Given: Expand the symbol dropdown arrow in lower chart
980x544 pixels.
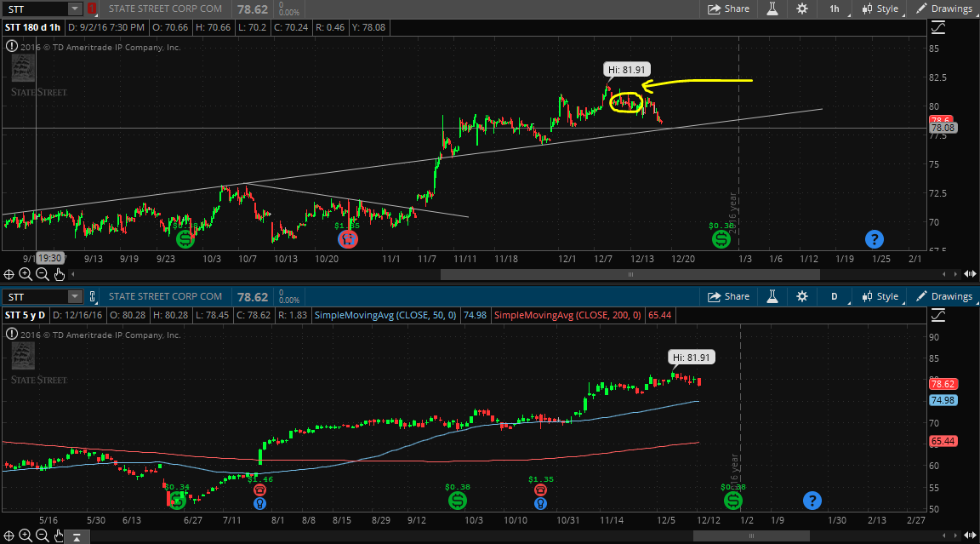Looking at the screenshot, I should [x=74, y=296].
